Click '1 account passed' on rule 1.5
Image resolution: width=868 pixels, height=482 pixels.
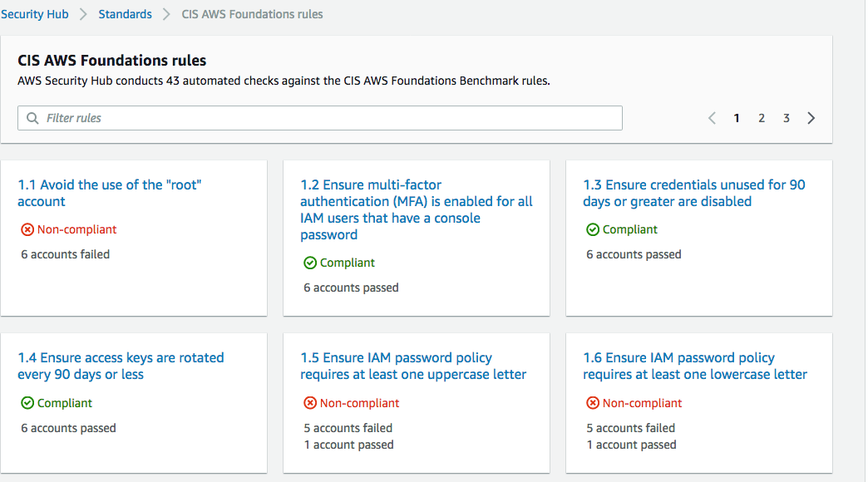tap(348, 445)
